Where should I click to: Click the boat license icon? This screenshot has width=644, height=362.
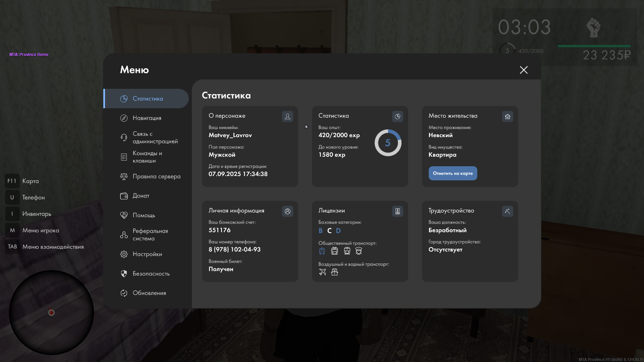[334, 272]
